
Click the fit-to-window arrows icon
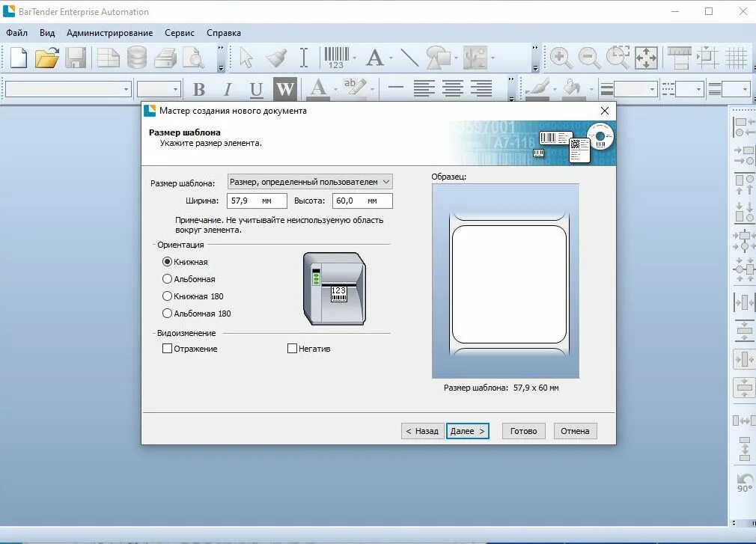click(x=646, y=58)
